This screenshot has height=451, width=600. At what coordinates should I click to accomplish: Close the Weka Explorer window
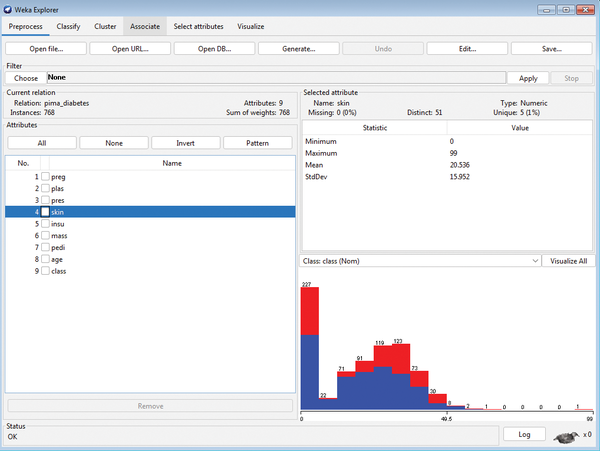(x=585, y=10)
